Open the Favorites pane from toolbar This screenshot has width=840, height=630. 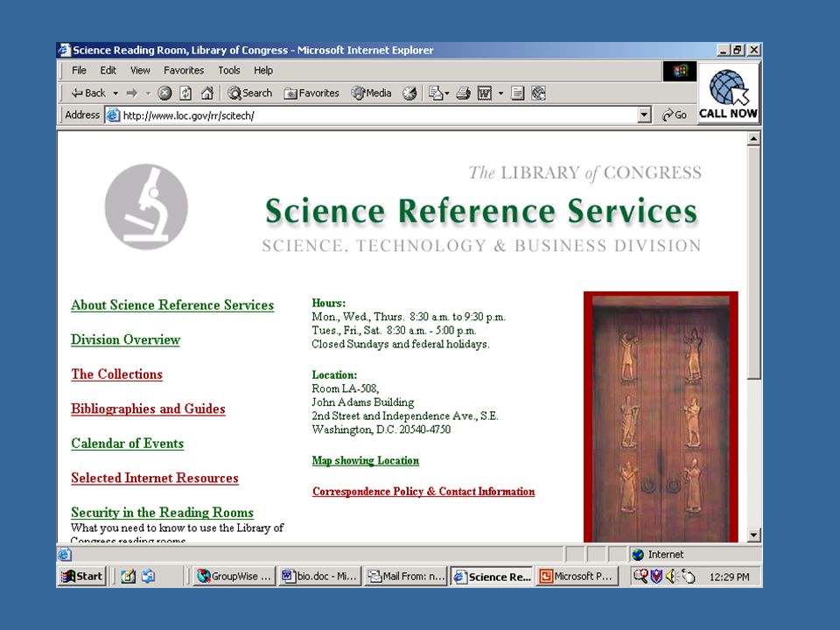[311, 94]
